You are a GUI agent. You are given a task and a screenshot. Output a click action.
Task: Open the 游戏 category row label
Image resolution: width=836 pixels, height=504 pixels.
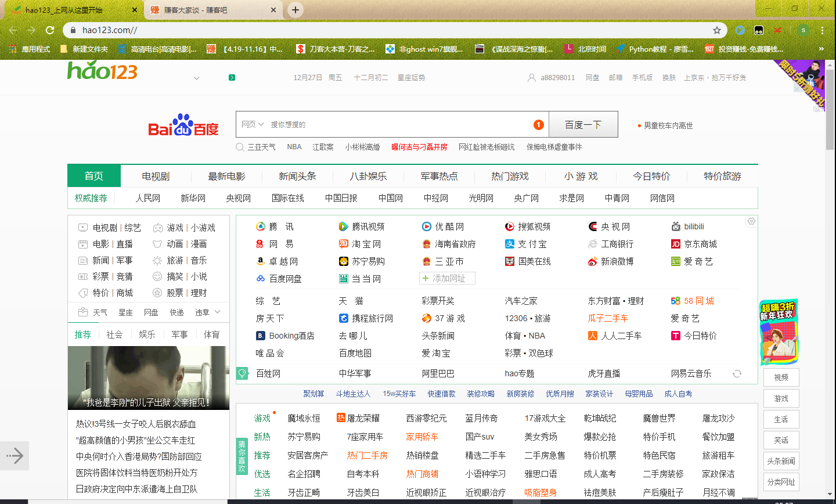click(262, 418)
